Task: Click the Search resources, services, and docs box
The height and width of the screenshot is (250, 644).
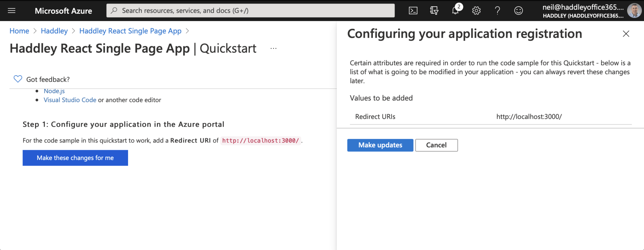Action: tap(250, 11)
